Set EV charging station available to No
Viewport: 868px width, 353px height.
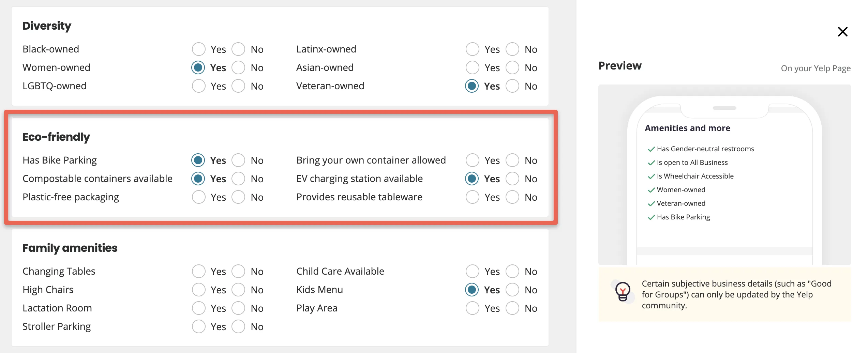[512, 179]
